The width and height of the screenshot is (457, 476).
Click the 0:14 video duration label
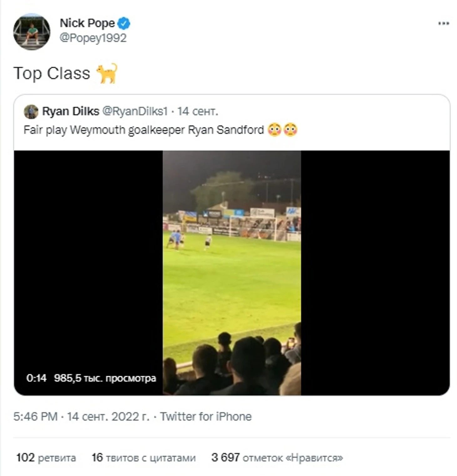pos(36,378)
